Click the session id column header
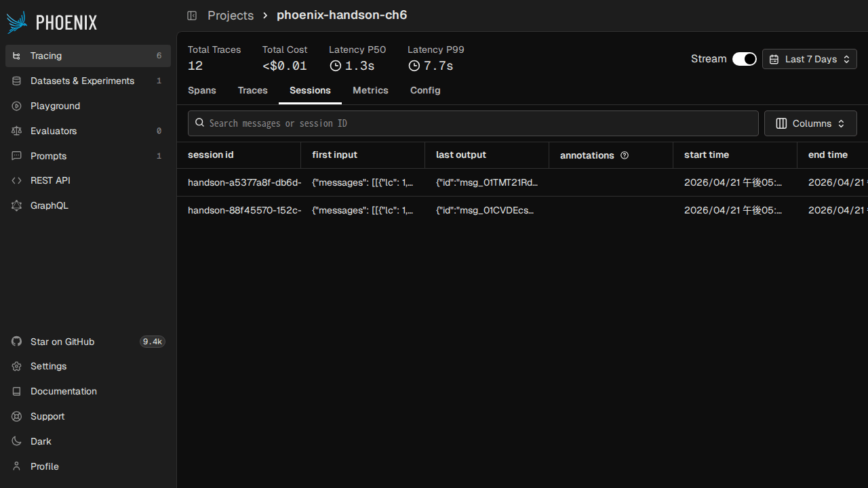Viewport: 868px width, 488px height. click(x=239, y=155)
